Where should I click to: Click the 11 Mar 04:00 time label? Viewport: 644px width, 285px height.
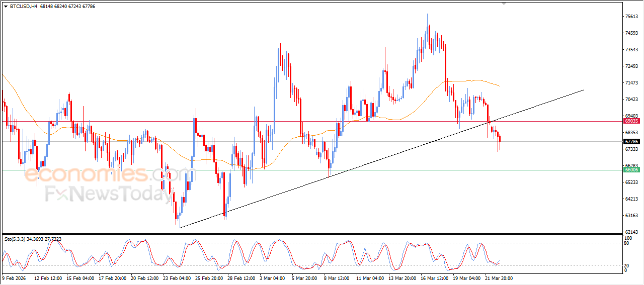pos(370,278)
